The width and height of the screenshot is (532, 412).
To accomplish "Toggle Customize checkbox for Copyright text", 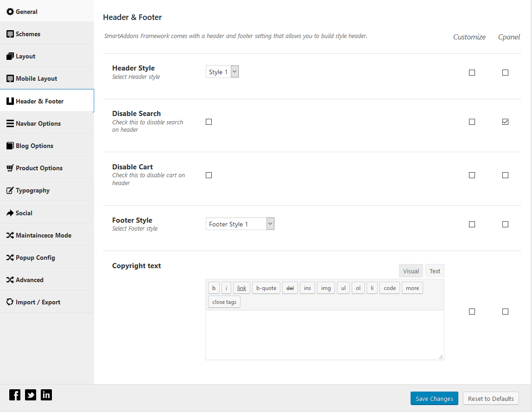I will (472, 311).
